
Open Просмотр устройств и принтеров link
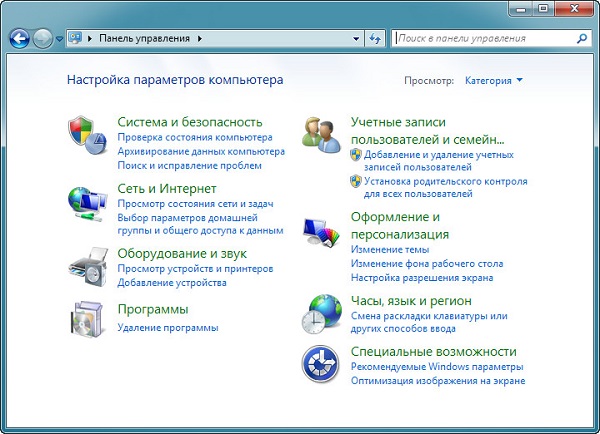click(x=195, y=269)
